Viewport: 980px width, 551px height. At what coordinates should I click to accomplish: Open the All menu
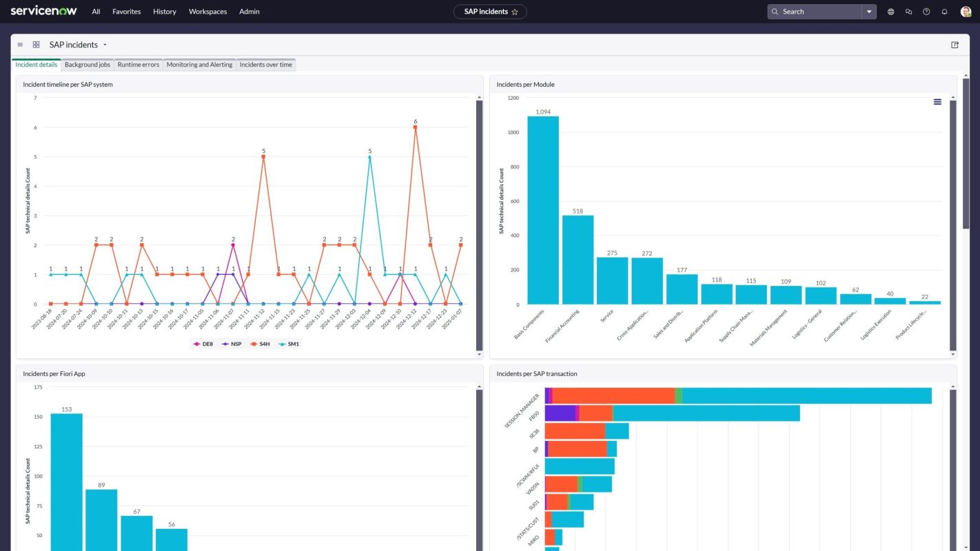pos(96,12)
